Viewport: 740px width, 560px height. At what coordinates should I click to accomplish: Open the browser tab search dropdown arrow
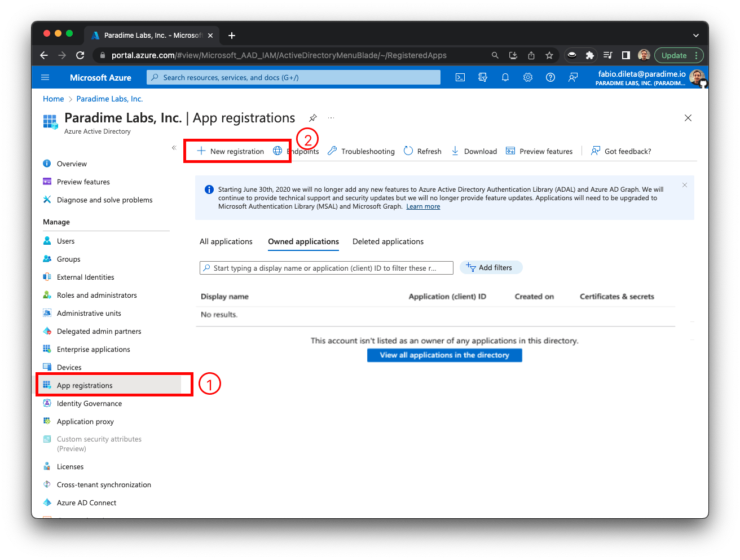pyautogui.click(x=696, y=36)
